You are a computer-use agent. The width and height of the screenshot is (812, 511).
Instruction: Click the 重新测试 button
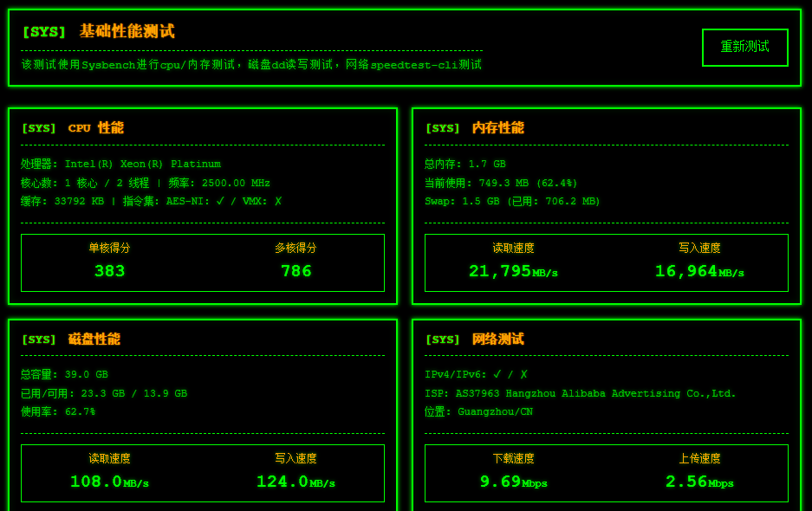(744, 47)
